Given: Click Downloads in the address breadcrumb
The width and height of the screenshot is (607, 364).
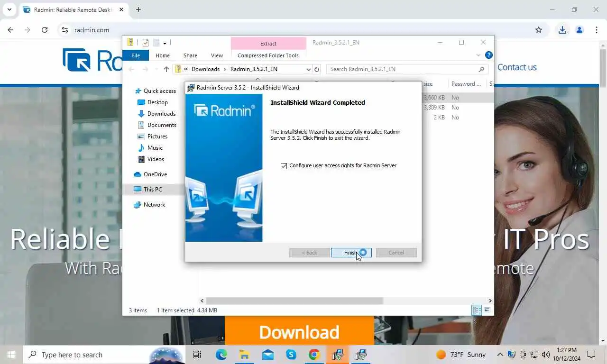Looking at the screenshot, I should coord(205,69).
